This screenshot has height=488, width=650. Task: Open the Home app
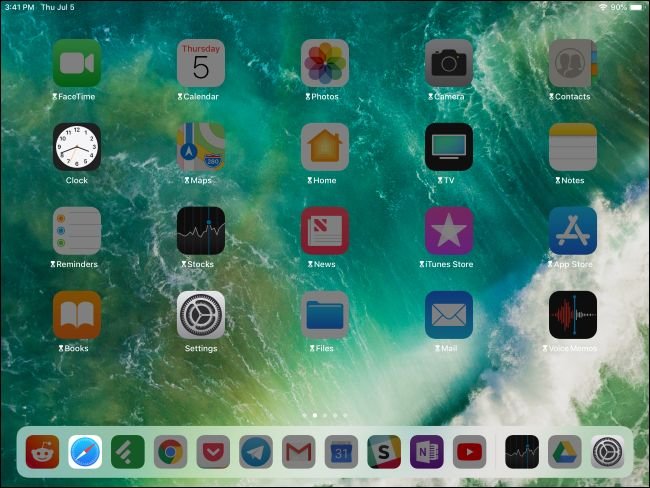coord(325,148)
